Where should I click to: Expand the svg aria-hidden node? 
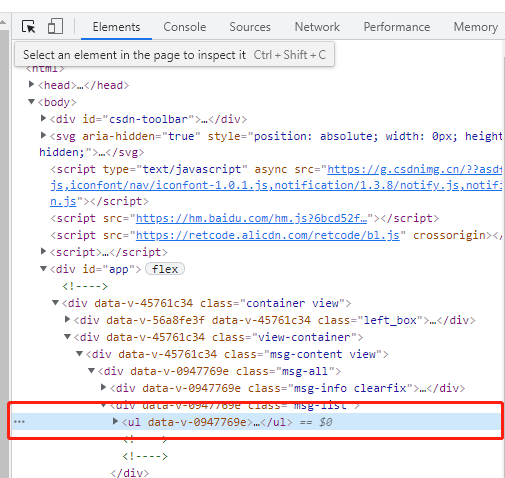pyautogui.click(x=43, y=135)
